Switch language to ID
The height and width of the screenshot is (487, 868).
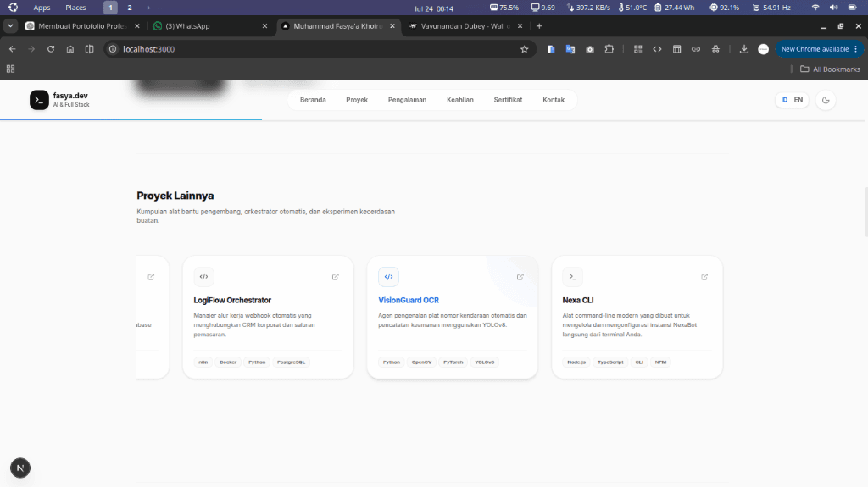784,100
